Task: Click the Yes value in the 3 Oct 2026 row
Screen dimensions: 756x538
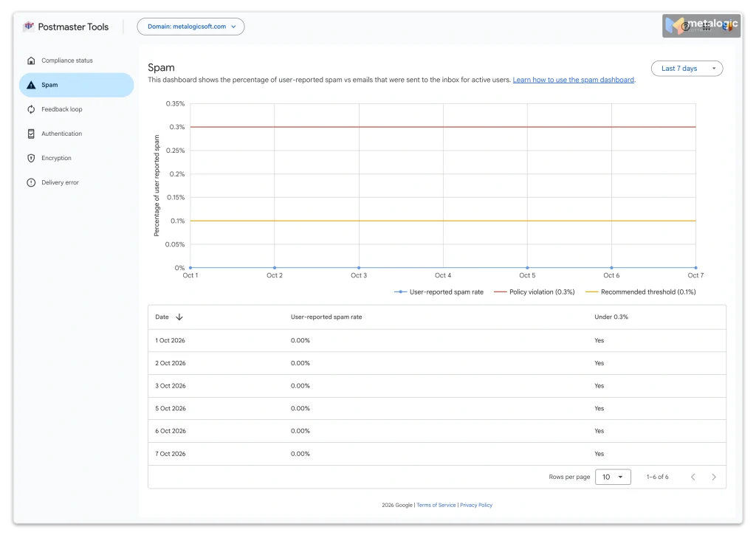Action: tap(599, 386)
